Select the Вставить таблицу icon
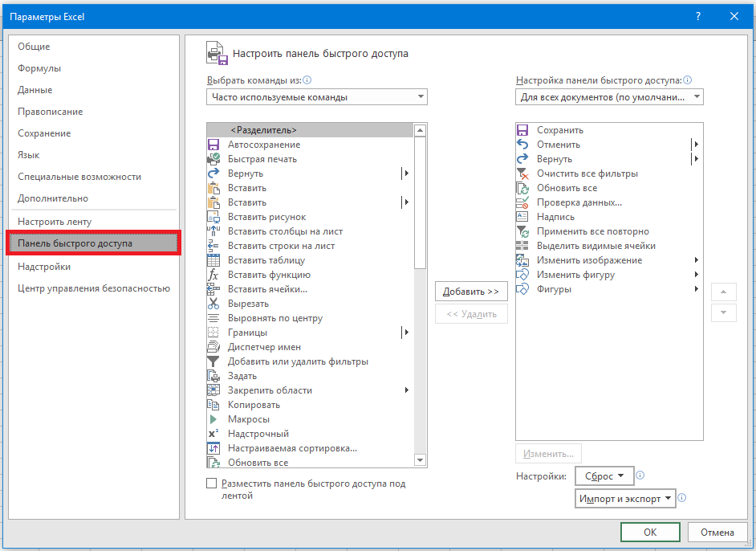This screenshot has height=551, width=756. [x=213, y=260]
